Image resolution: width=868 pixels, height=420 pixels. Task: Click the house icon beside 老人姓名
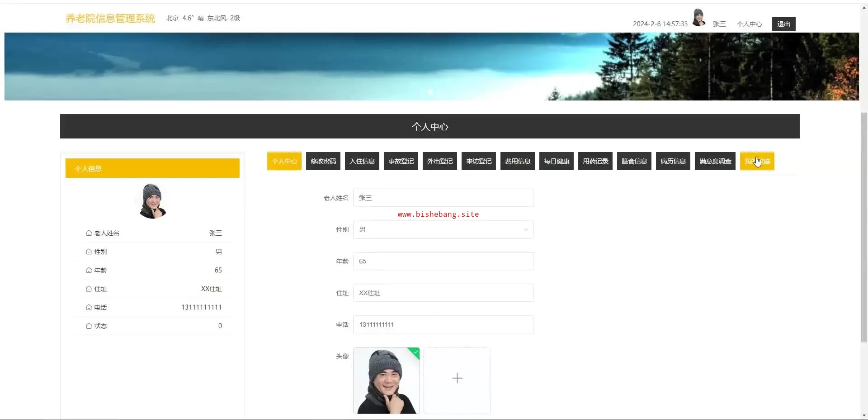point(89,233)
